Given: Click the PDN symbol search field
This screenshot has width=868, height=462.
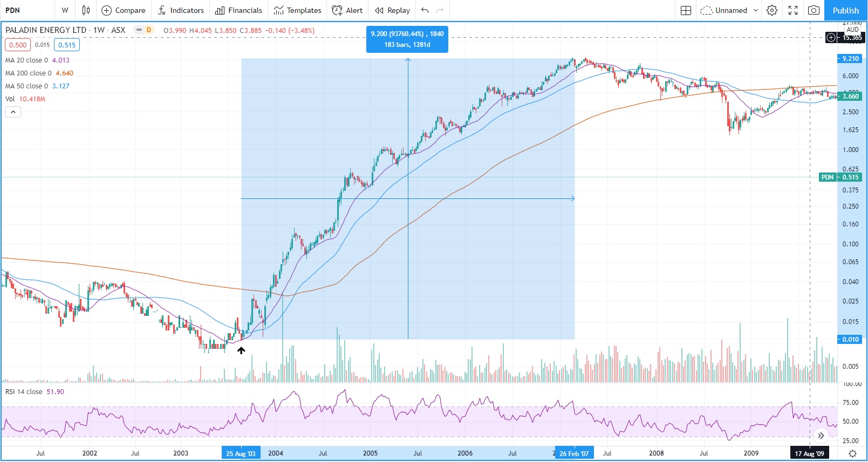Looking at the screenshot, I should 27,10.
